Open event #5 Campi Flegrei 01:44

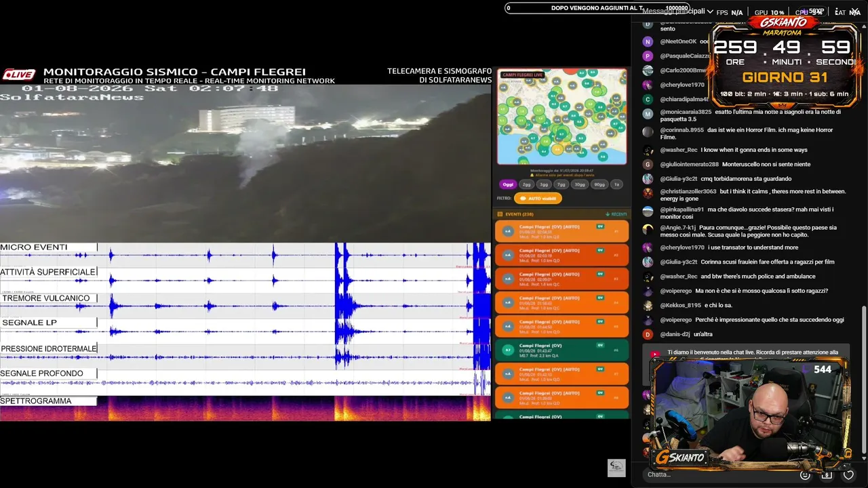click(561, 326)
